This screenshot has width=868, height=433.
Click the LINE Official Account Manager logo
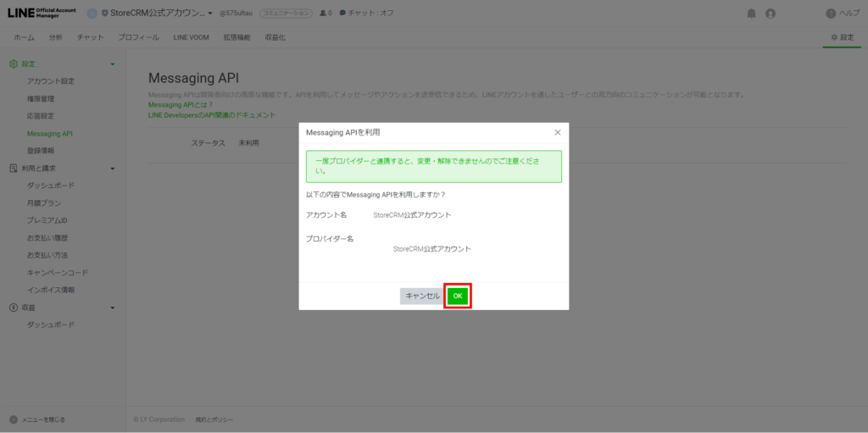click(42, 13)
